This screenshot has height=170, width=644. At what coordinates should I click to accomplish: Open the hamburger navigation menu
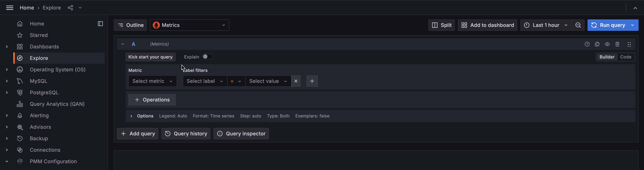click(10, 8)
